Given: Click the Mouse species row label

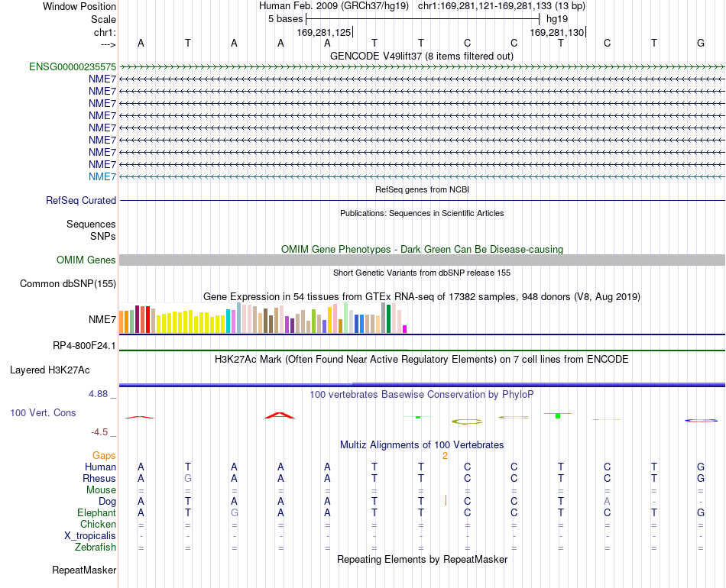Looking at the screenshot, I should coord(101,490).
